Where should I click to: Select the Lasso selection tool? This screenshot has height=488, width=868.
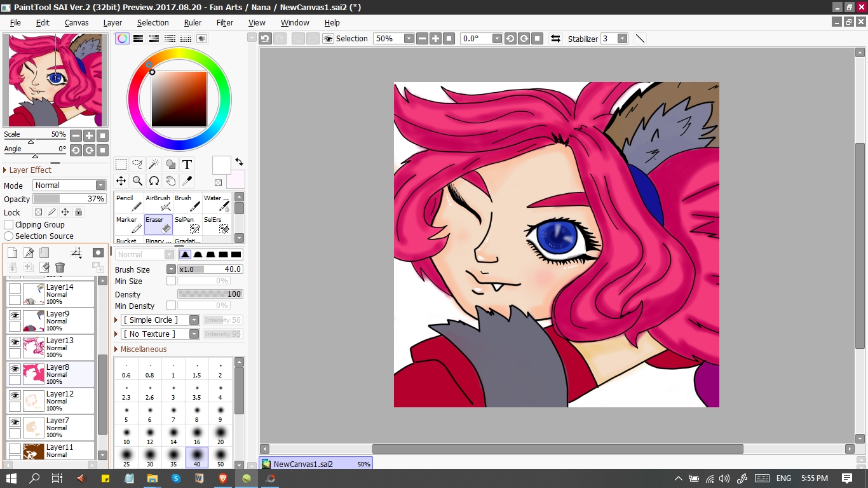tap(137, 165)
